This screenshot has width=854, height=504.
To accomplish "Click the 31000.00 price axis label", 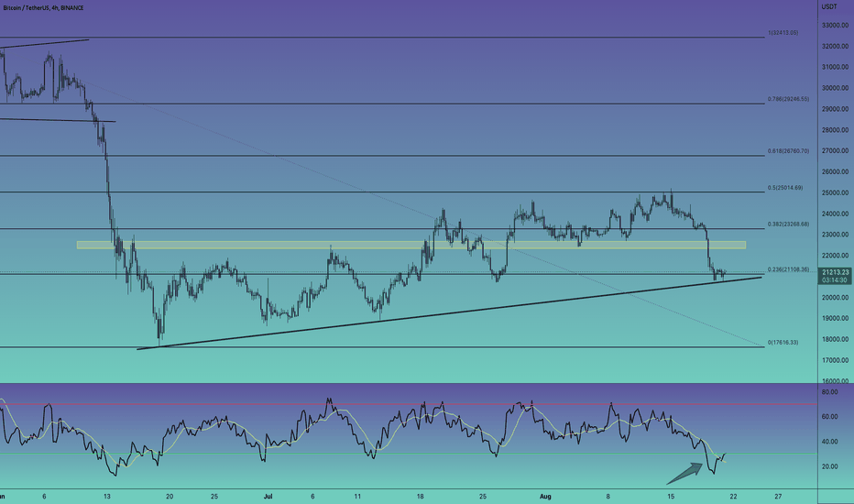I will pos(835,67).
